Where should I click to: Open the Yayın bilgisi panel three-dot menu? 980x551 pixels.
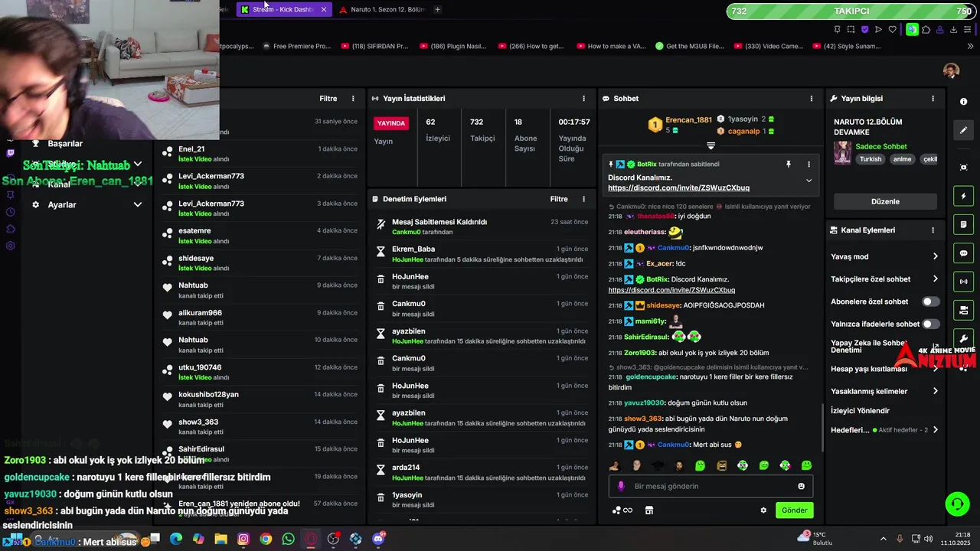933,99
